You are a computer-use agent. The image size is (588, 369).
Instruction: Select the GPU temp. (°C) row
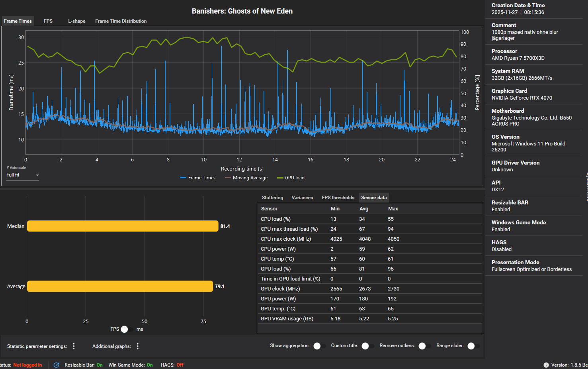pyautogui.click(x=370, y=309)
